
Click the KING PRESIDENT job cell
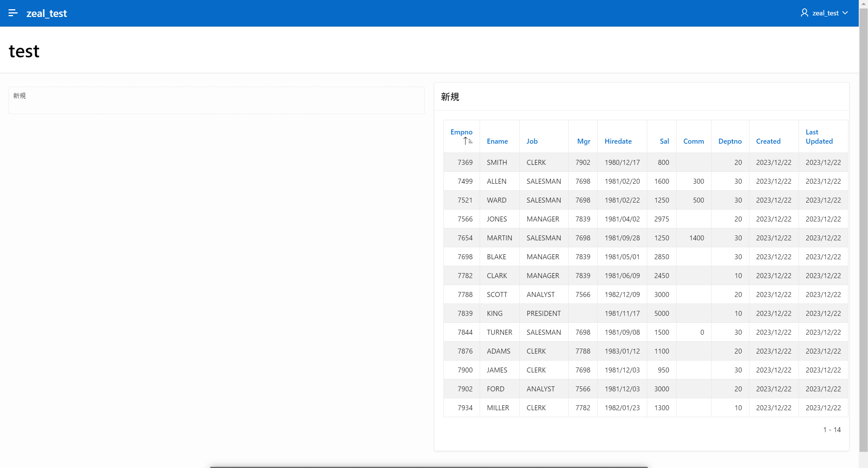[543, 314]
